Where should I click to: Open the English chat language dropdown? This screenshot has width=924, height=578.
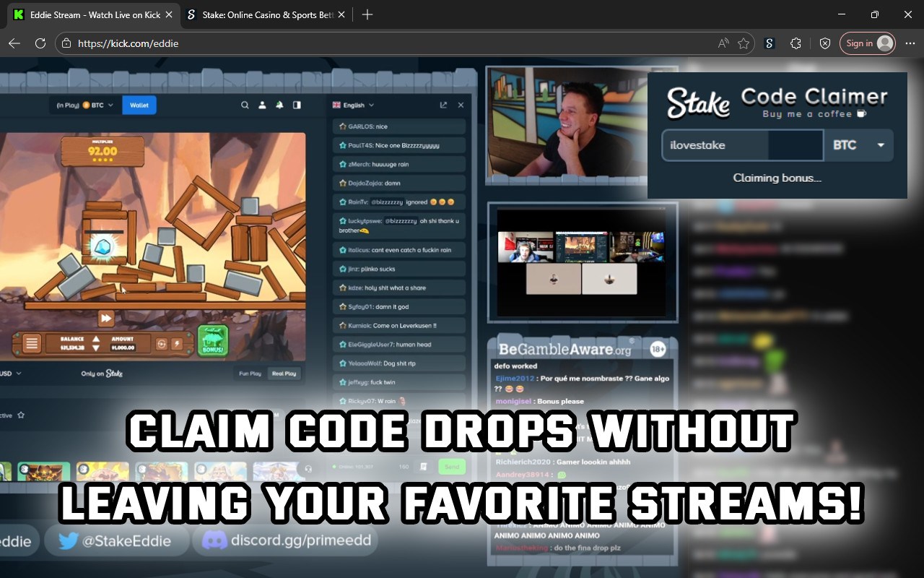coord(353,105)
